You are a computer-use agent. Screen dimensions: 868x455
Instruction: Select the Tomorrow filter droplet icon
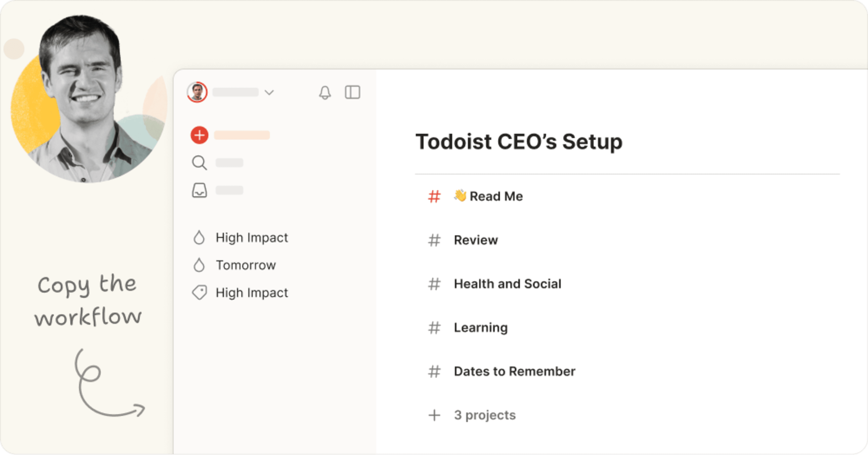[x=199, y=265]
